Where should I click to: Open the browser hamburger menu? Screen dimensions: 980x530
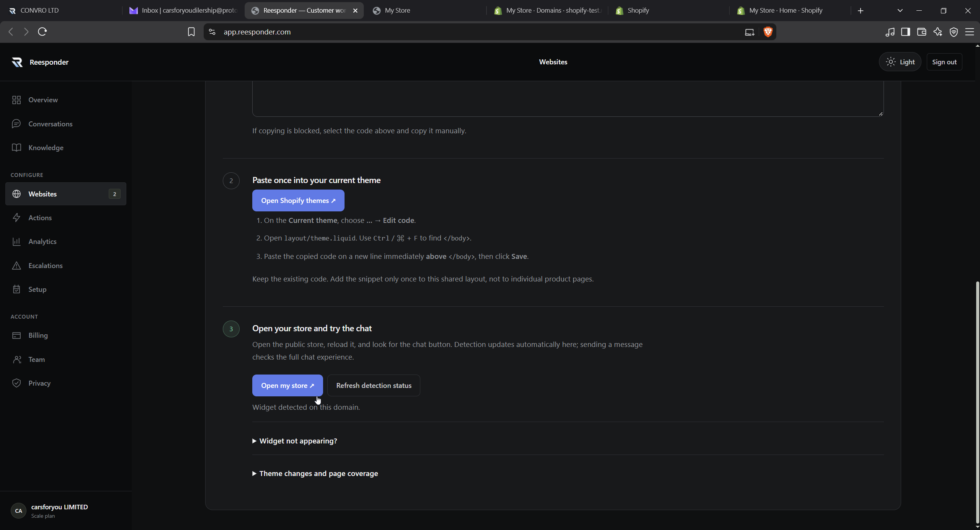(969, 32)
